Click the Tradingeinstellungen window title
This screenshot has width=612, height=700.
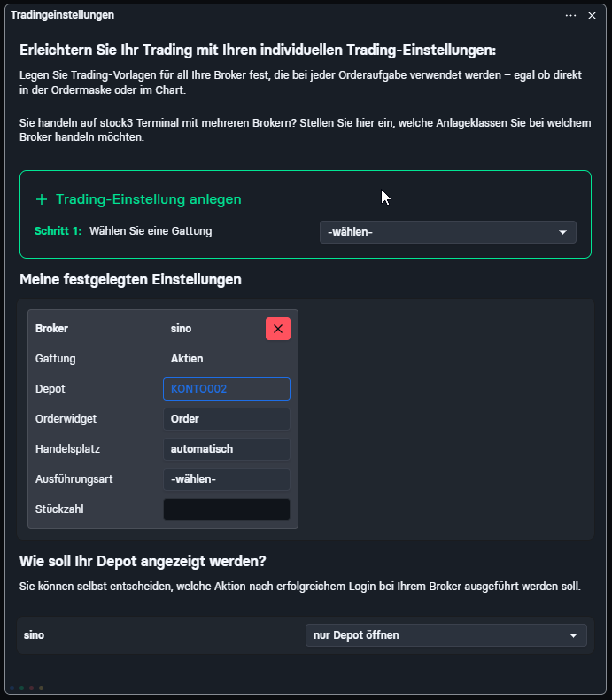tap(63, 15)
